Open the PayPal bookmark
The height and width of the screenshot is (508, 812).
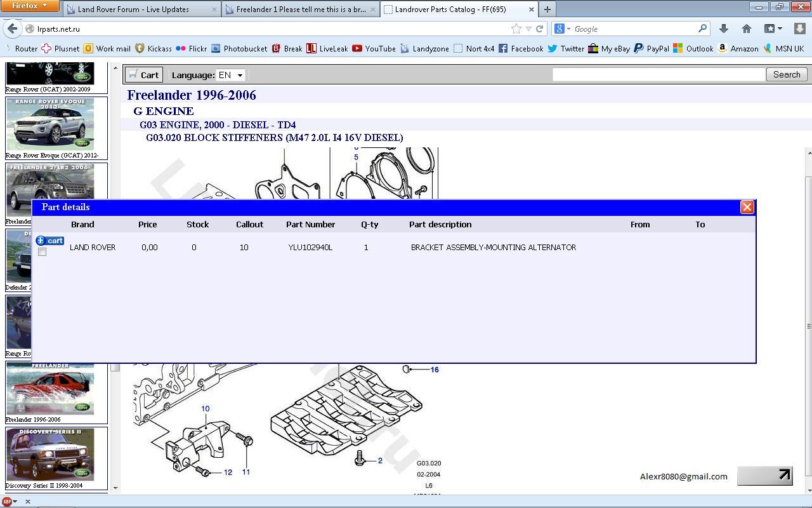click(x=652, y=48)
